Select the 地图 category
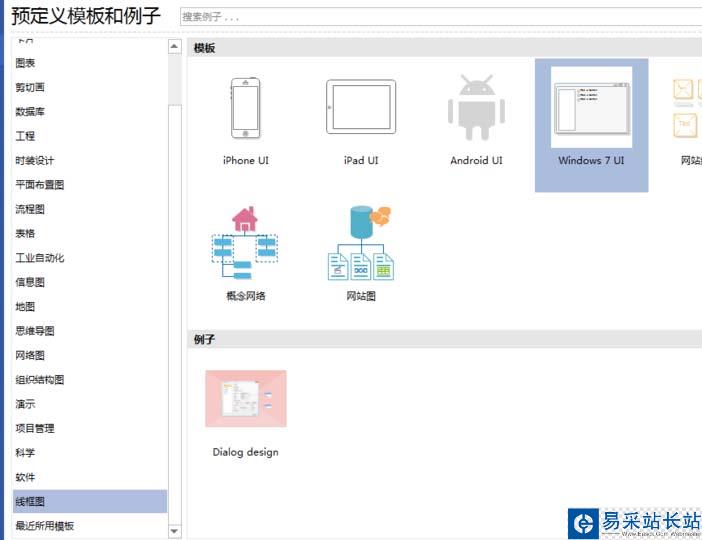This screenshot has height=540, width=702. tap(90, 307)
